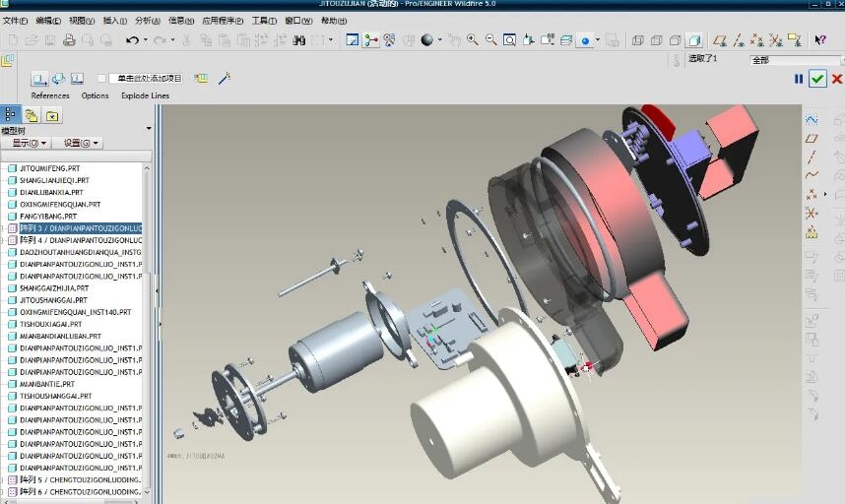Open the appearance gallery dropdown arrow
The height and width of the screenshot is (504, 845).
click(440, 39)
